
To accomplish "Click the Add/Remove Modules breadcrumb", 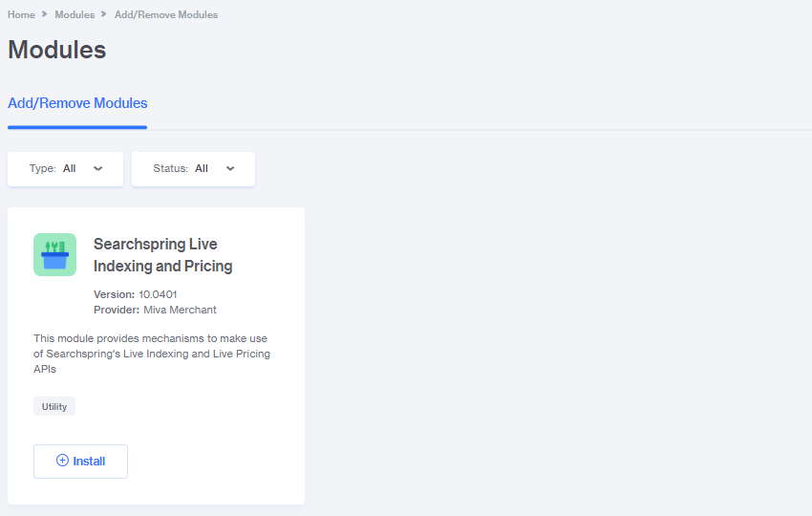I will (x=166, y=14).
